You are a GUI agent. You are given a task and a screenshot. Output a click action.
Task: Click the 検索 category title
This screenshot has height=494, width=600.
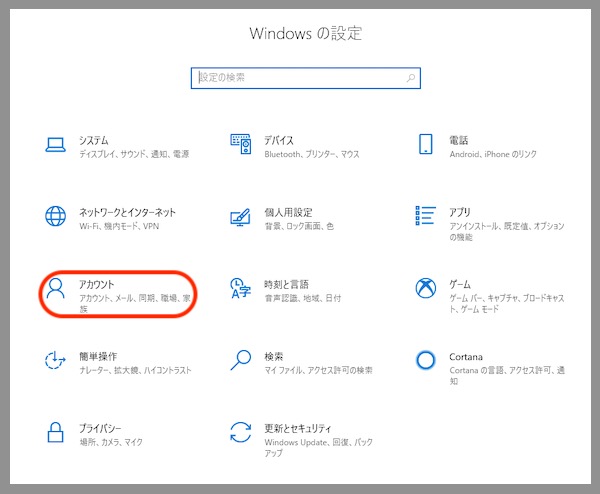tap(274, 357)
